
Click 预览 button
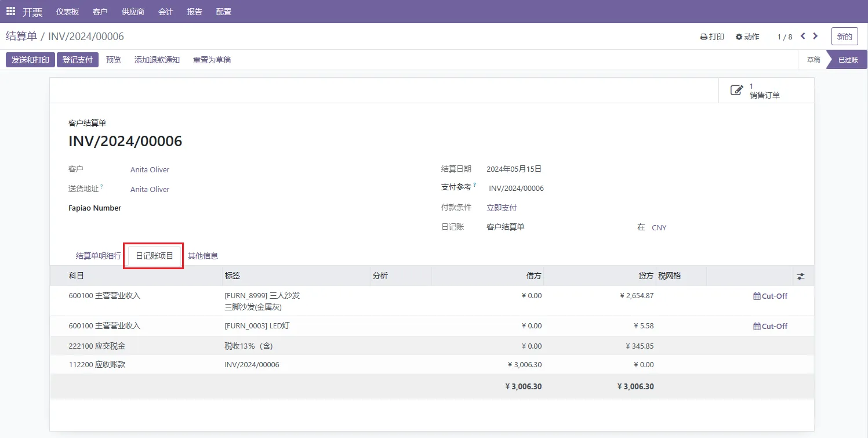pyautogui.click(x=114, y=60)
